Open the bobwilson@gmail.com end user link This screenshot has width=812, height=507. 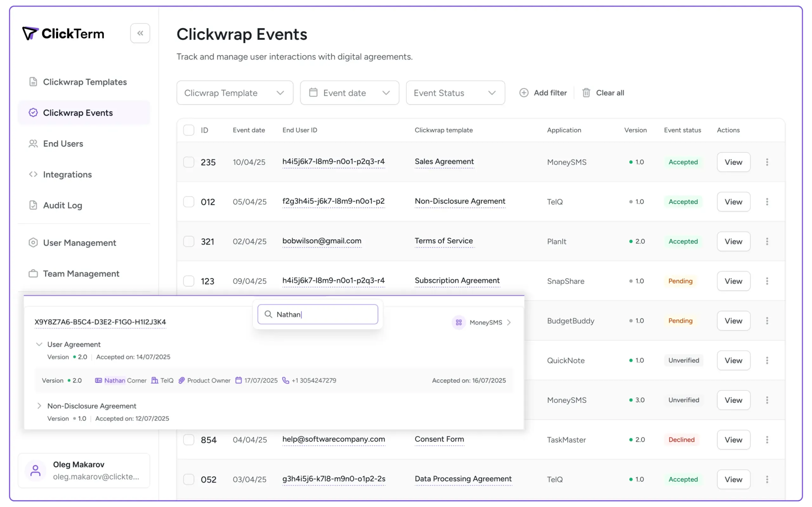[x=321, y=241]
